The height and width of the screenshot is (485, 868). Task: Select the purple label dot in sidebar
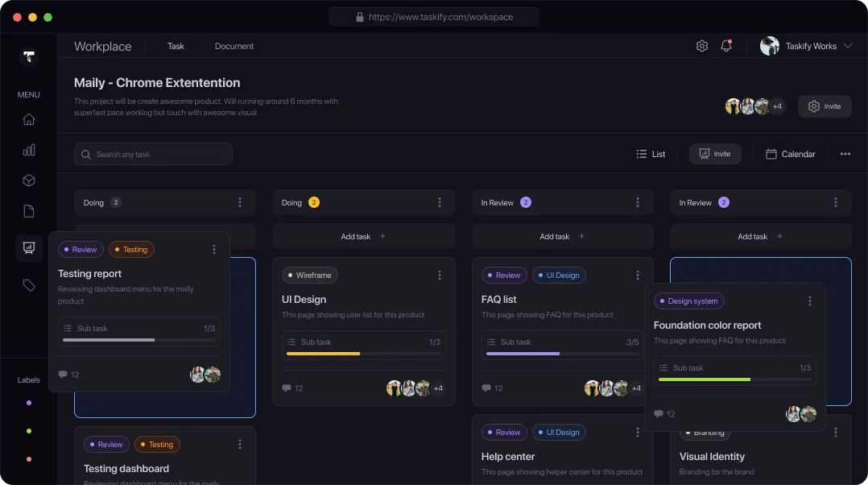29,403
